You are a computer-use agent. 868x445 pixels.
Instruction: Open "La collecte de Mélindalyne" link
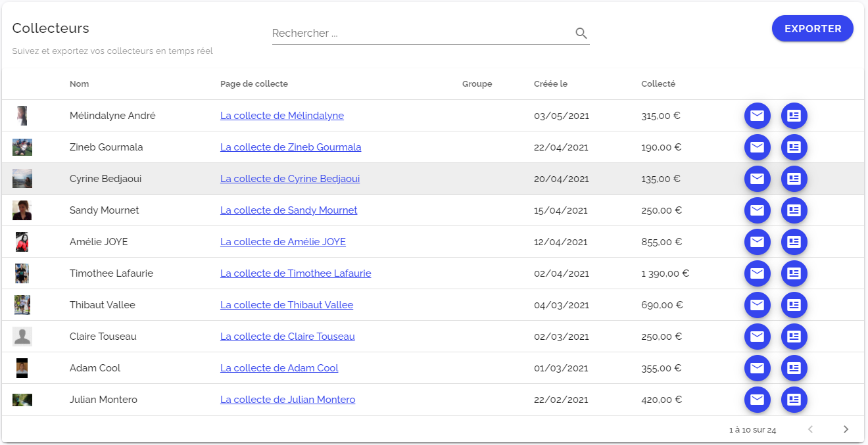click(281, 116)
